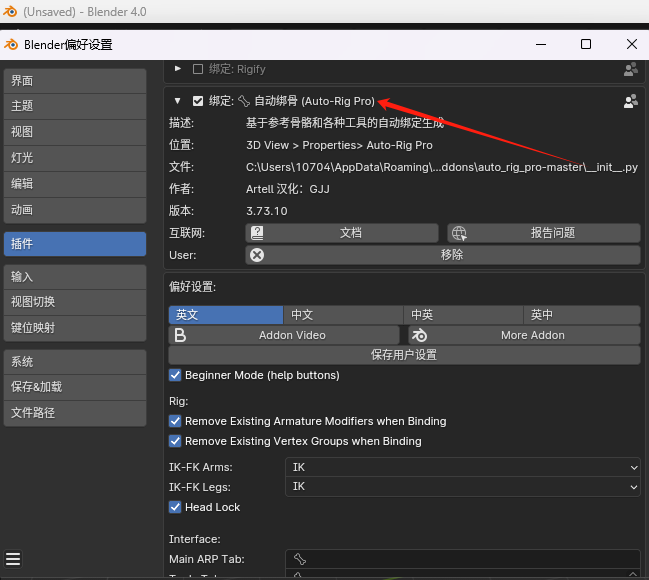
Task: Select the 中文 language option
Action: [343, 315]
